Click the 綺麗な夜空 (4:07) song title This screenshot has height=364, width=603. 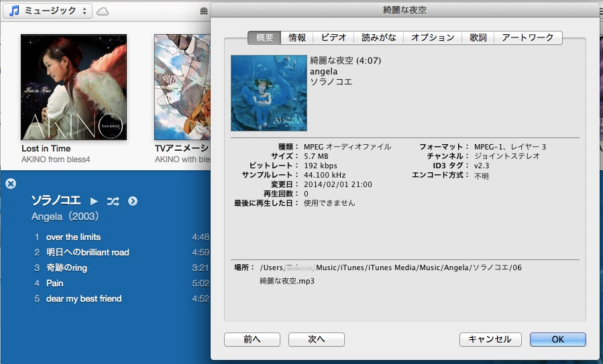click(x=345, y=61)
